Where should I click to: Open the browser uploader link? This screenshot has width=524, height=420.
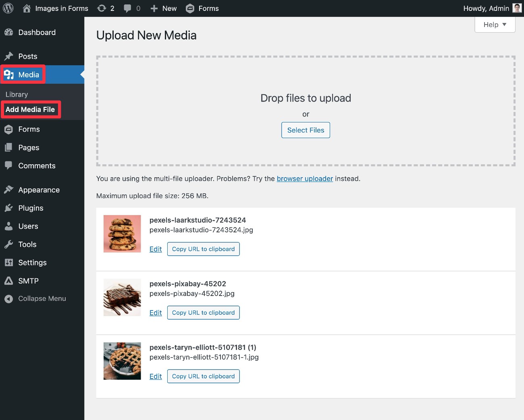(305, 178)
